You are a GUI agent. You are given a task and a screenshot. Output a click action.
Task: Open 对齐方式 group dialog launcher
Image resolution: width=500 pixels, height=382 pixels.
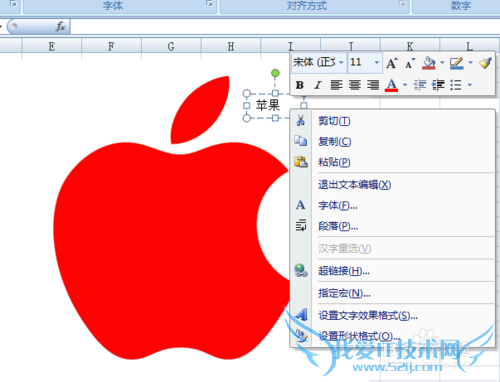[402, 4]
